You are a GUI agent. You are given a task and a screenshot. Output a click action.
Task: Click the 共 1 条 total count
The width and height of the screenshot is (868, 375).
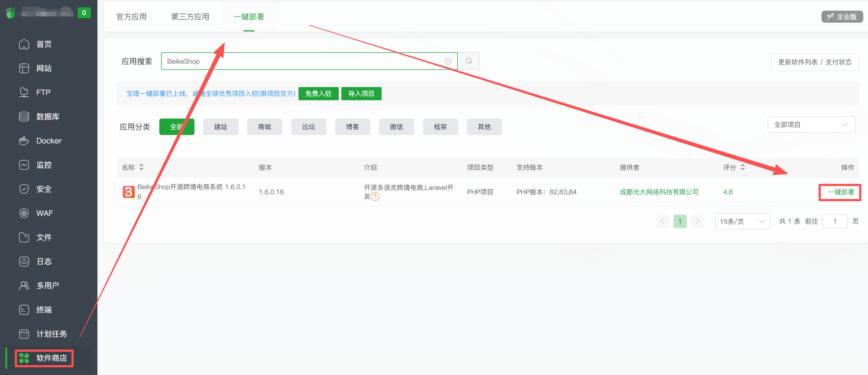(x=790, y=221)
